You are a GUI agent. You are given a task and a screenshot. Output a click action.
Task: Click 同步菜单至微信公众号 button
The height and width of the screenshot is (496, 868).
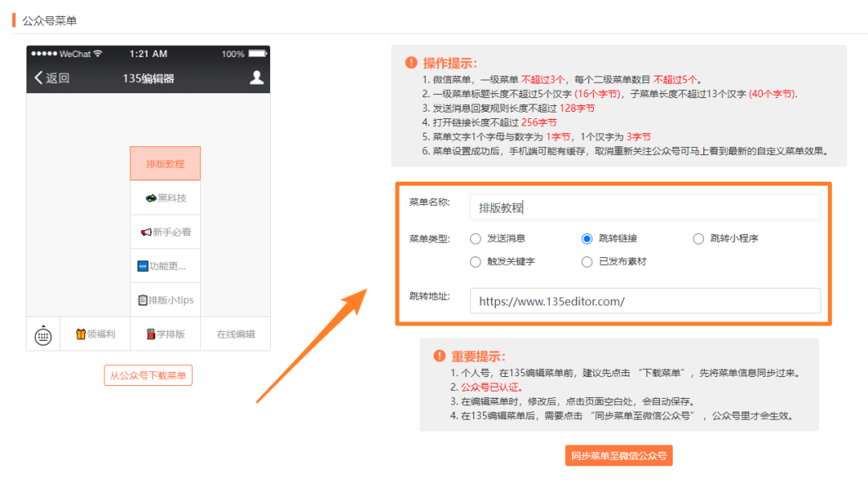click(618, 456)
